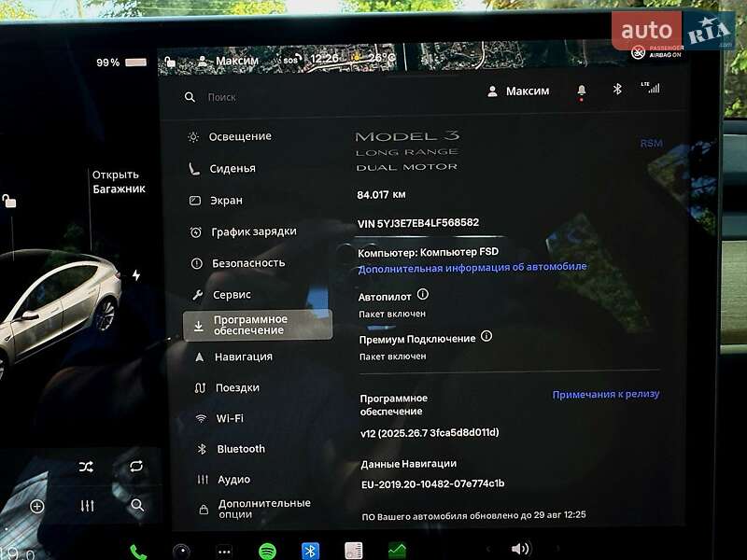Open the Максим driver profile menu
The width and height of the screenshot is (747, 560).
pyautogui.click(x=518, y=91)
